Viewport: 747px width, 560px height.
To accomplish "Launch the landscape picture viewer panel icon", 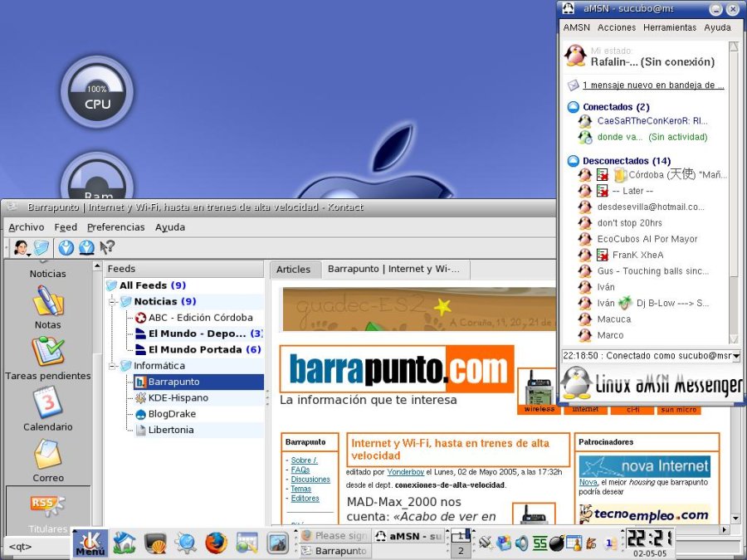I will tap(278, 543).
